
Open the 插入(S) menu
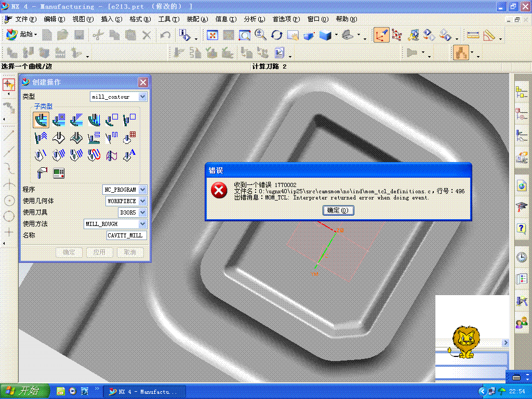[x=111, y=19]
